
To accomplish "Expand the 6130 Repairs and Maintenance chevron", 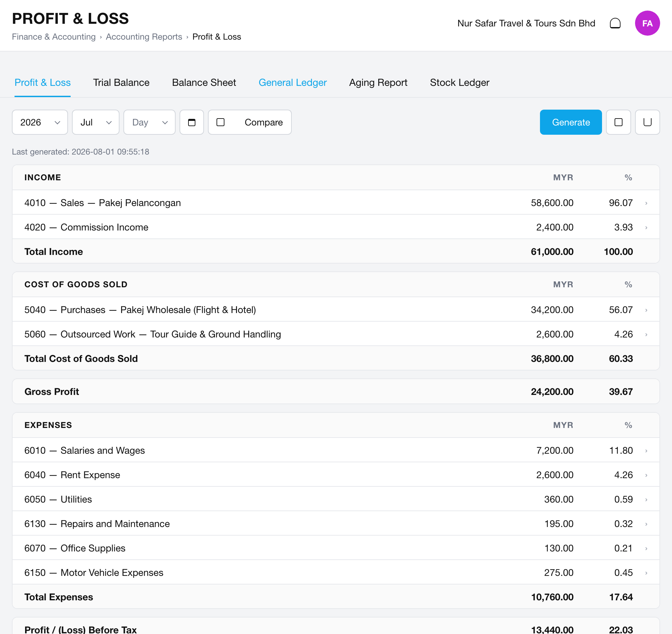I will click(646, 524).
